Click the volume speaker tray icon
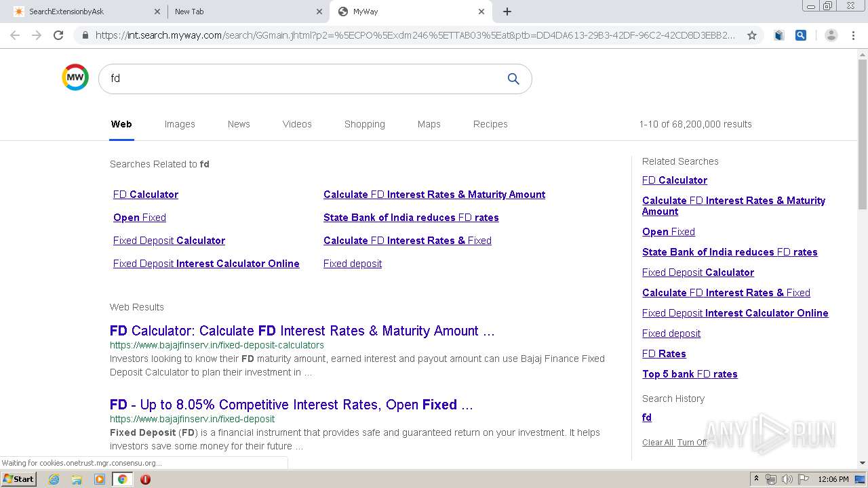 coord(787,479)
